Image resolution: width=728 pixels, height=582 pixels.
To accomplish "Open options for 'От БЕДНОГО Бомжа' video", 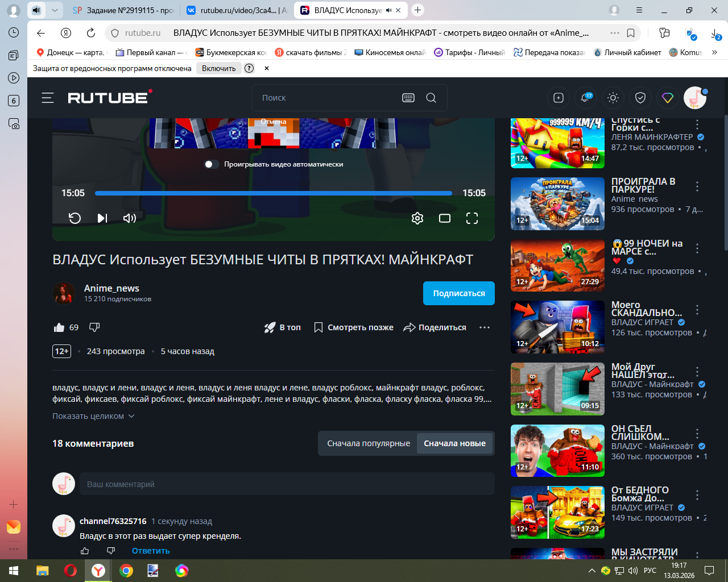I will [697, 495].
